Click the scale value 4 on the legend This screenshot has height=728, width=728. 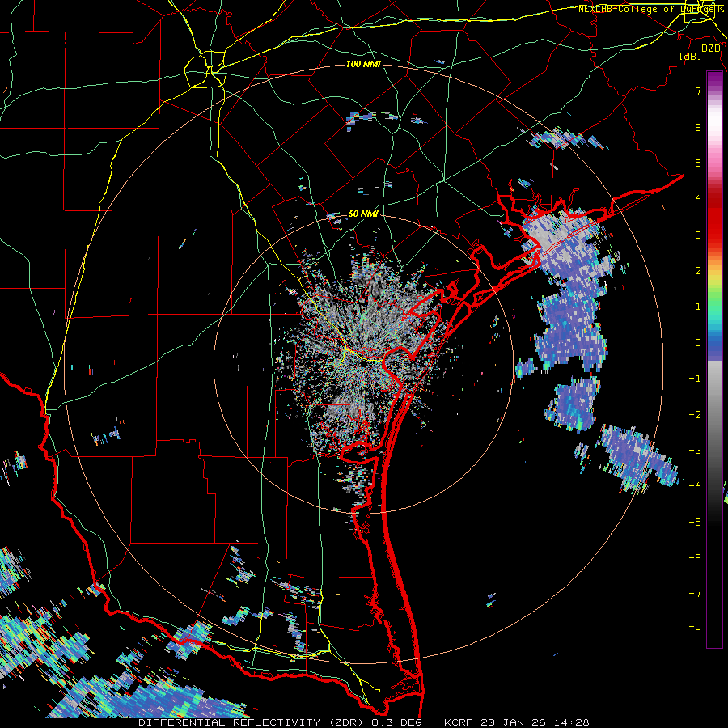point(698,199)
